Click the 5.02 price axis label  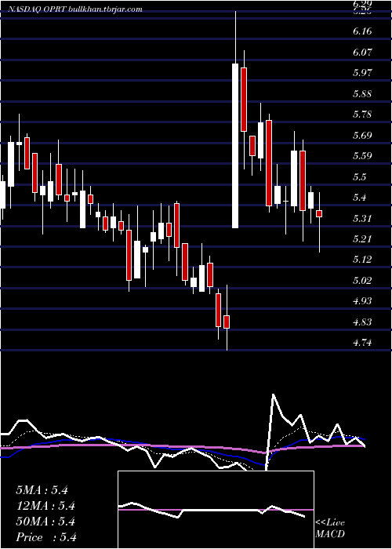(362, 281)
